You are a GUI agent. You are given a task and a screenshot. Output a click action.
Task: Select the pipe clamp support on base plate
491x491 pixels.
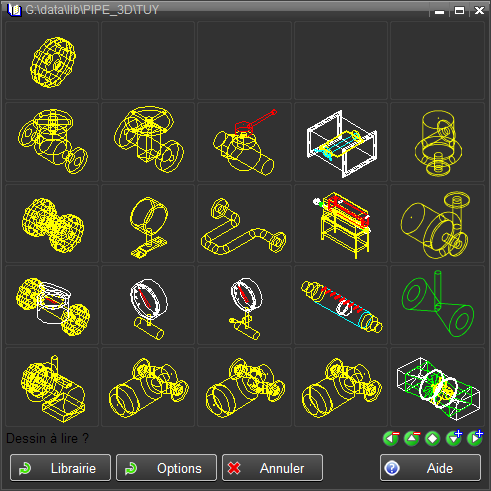pos(148,224)
